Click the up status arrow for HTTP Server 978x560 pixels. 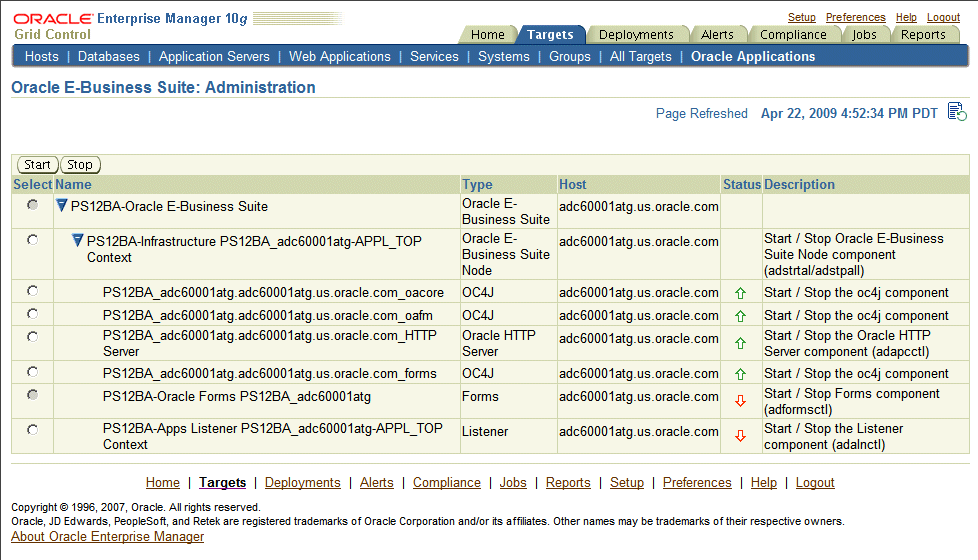tap(740, 344)
